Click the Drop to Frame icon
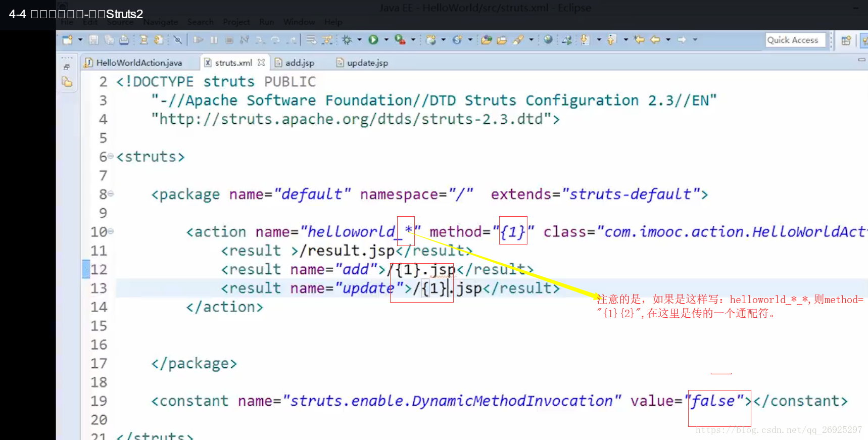This screenshot has height=440, width=868. (311, 39)
